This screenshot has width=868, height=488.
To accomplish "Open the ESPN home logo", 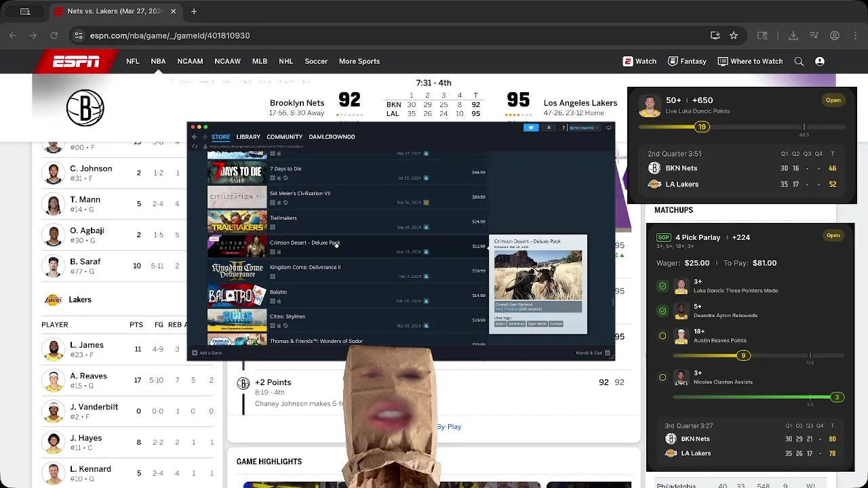I will click(77, 62).
